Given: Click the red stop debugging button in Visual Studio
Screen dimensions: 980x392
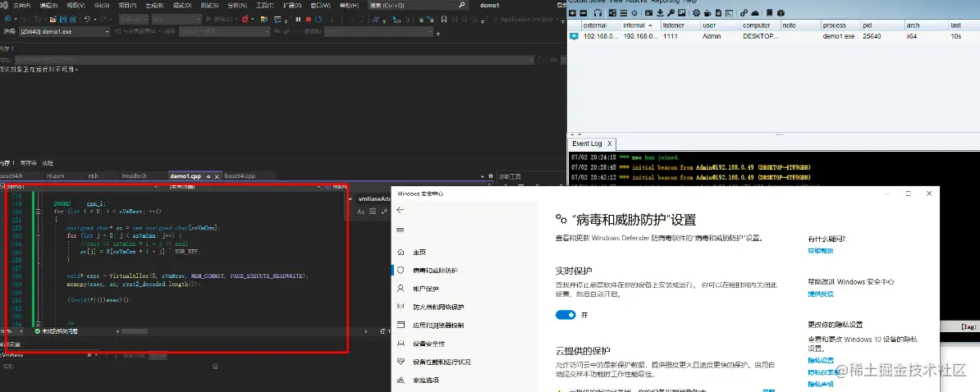Looking at the screenshot, I should pos(308,20).
